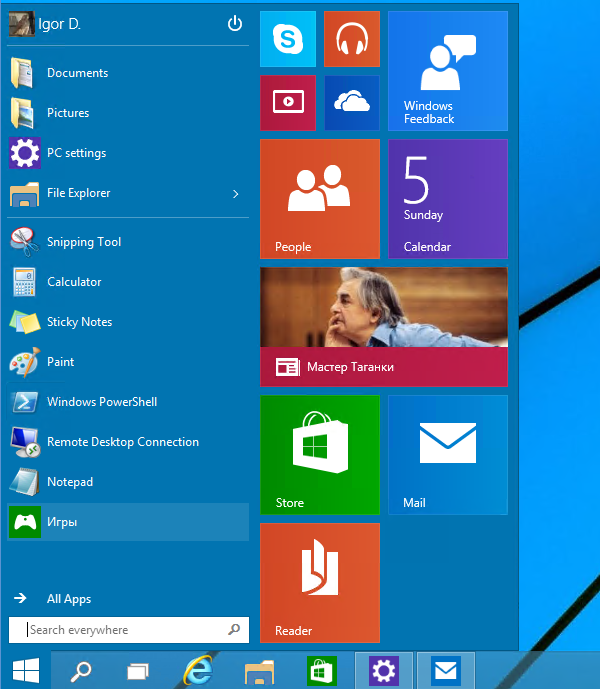Open the Reader tile
The height and width of the screenshot is (689, 600).
tap(320, 583)
